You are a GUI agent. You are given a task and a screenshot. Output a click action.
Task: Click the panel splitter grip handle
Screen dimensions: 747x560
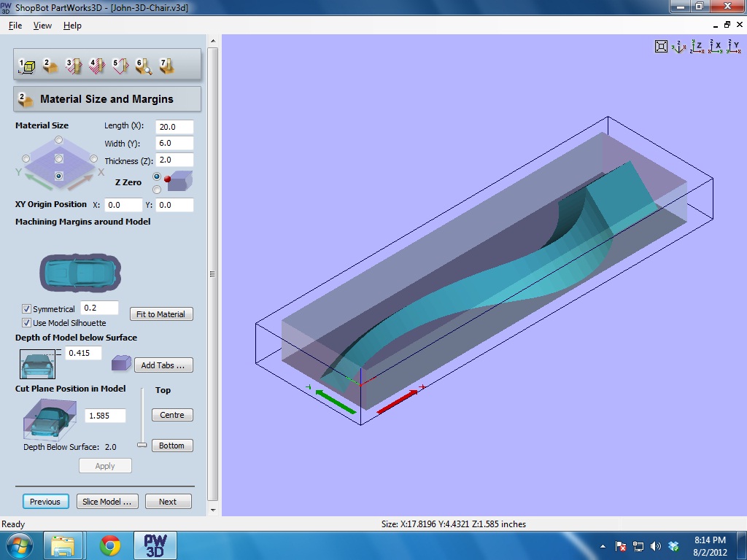pos(212,274)
